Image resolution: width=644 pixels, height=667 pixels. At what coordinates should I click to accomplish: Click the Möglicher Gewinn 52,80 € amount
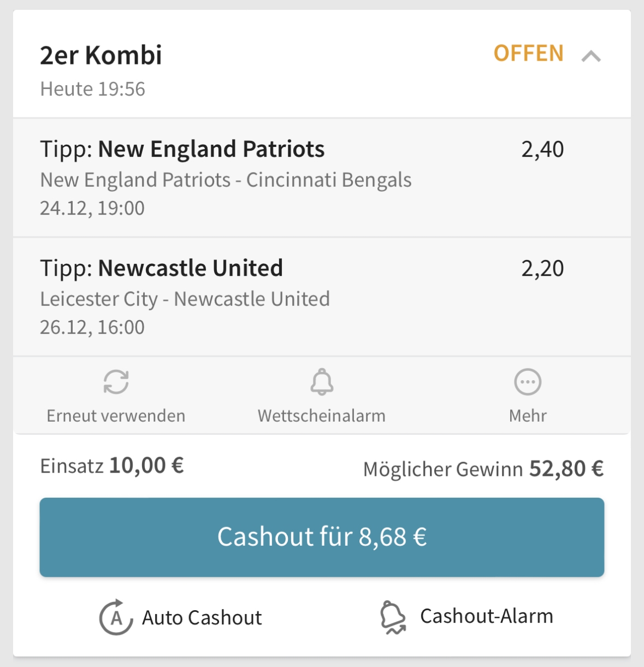coord(566,469)
